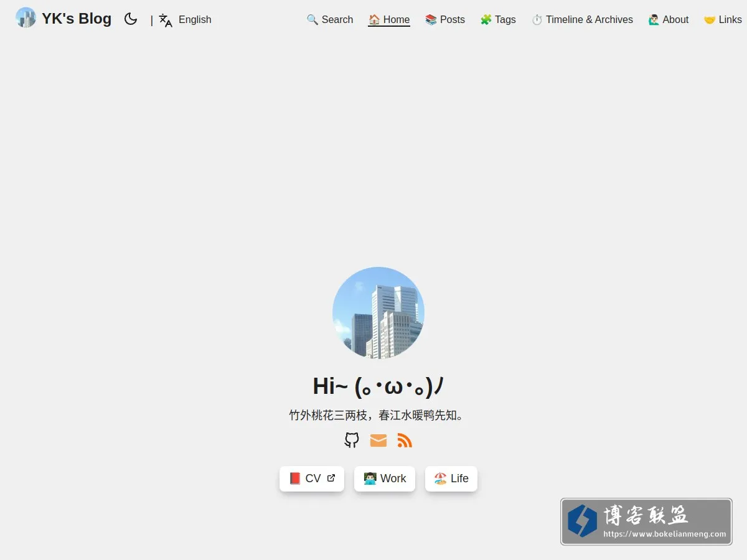Click the orange email envelope icon
The width and height of the screenshot is (747, 560).
378,441
